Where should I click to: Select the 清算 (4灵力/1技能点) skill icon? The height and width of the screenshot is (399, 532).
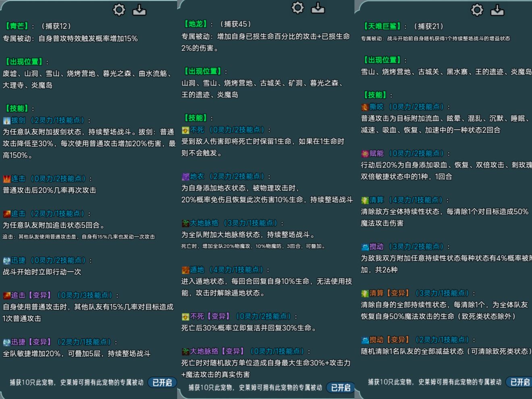point(365,200)
